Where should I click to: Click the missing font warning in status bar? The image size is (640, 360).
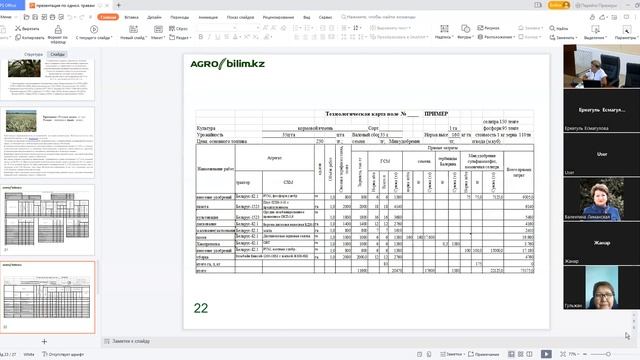coord(63,354)
